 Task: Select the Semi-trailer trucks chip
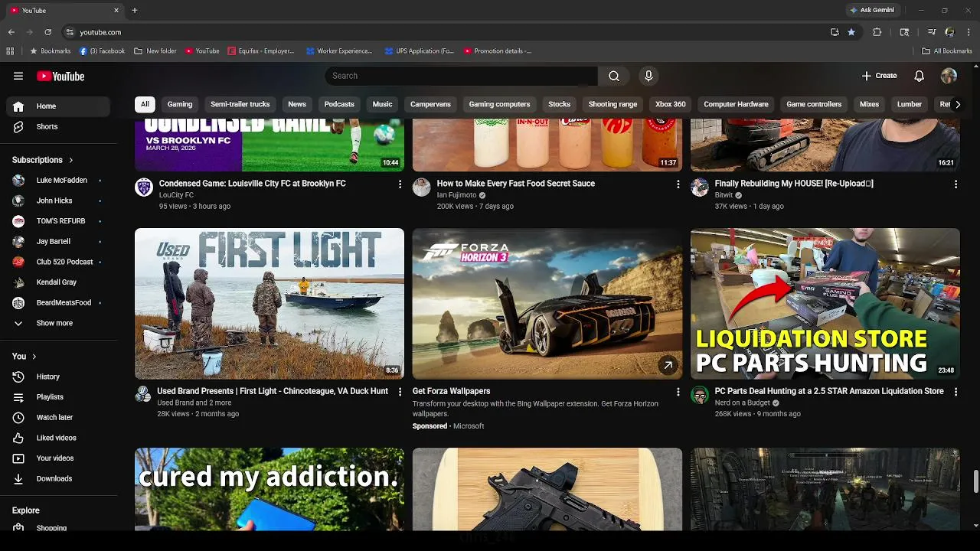point(240,104)
